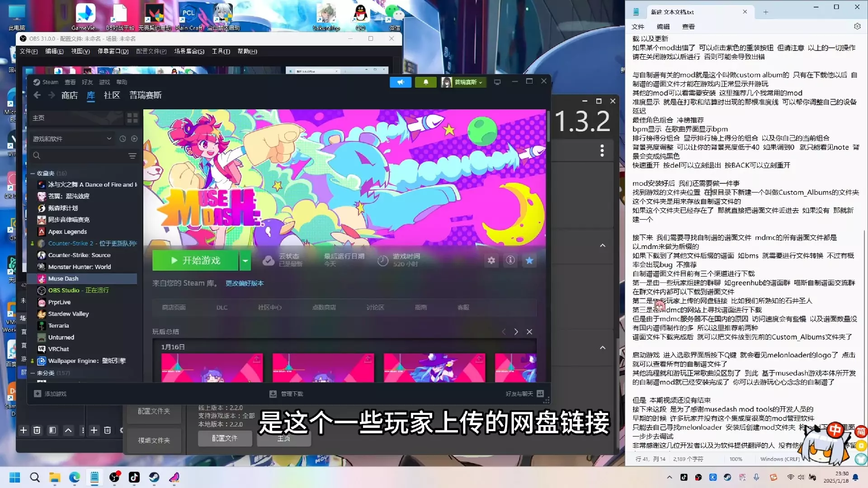This screenshot has height=488, width=868.
Task: Open Steam notifications bell
Action: [x=425, y=82]
